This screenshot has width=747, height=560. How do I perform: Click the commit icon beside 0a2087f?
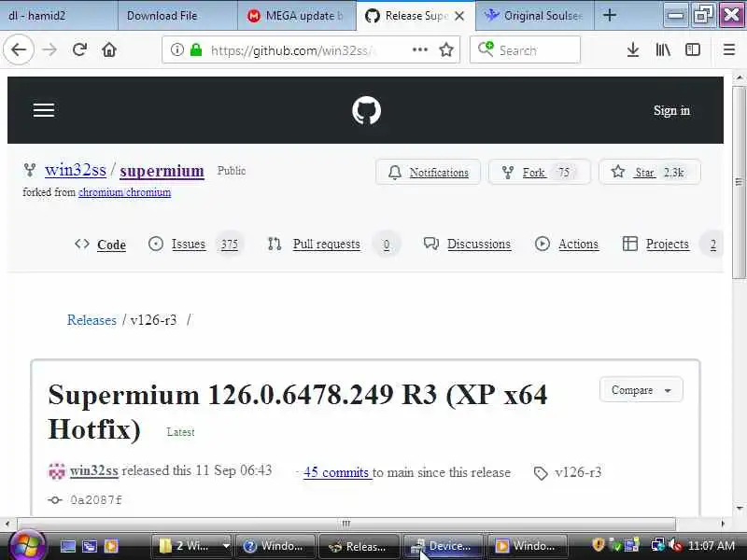pos(55,500)
